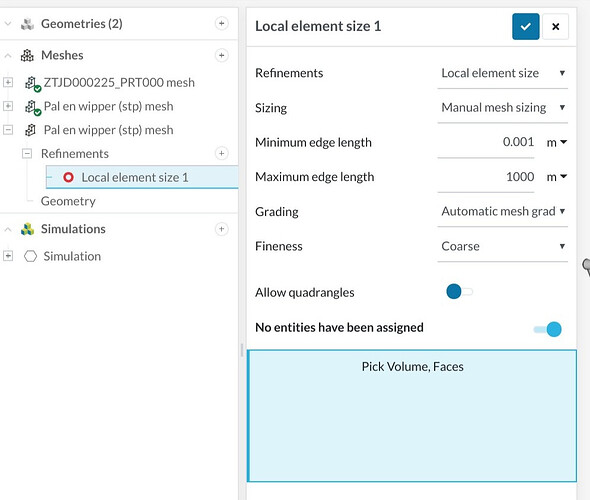Open the Fineness dropdown showing Coarse

[x=502, y=246]
